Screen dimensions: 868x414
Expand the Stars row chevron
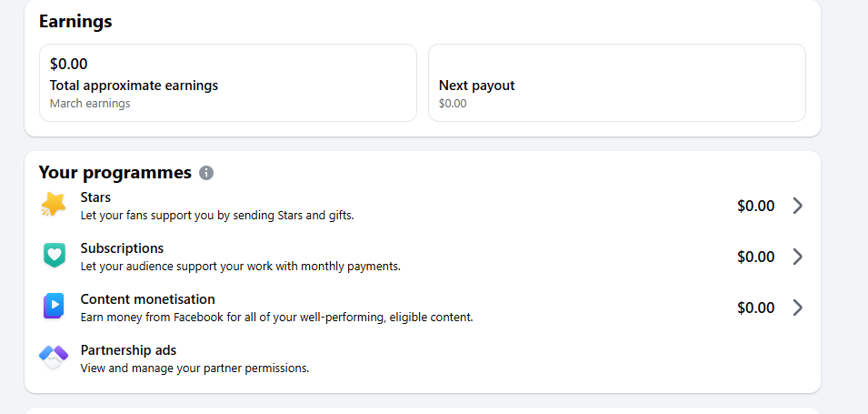click(797, 206)
